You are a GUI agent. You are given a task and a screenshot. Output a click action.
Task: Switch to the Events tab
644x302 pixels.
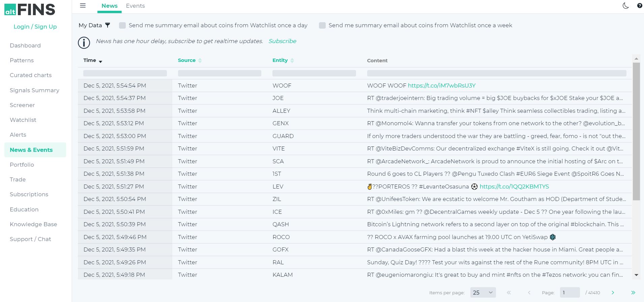(135, 6)
